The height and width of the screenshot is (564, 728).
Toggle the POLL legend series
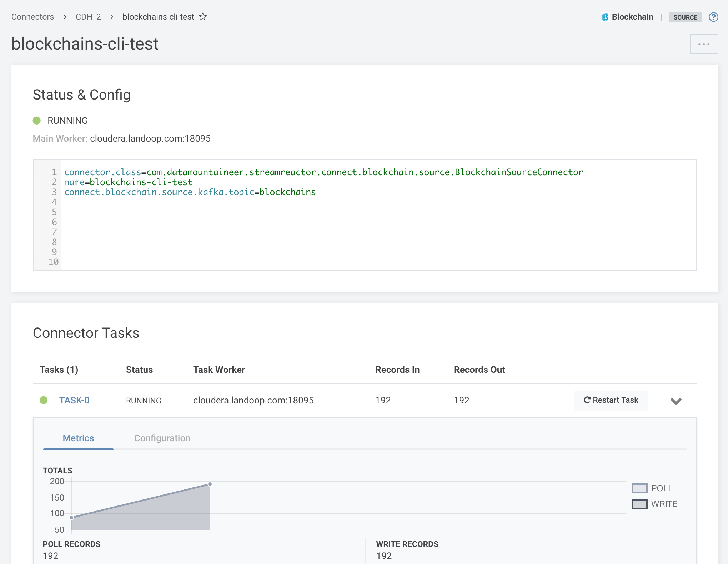tap(652, 488)
